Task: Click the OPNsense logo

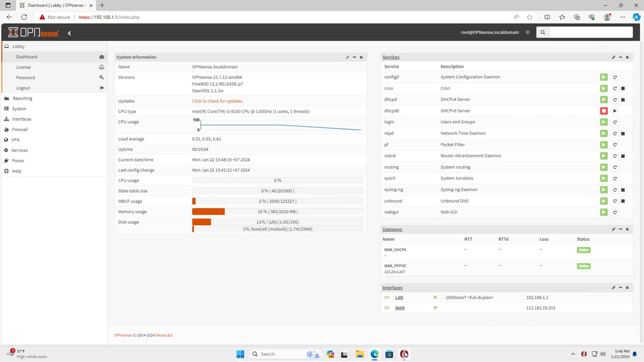Action: 33,32
